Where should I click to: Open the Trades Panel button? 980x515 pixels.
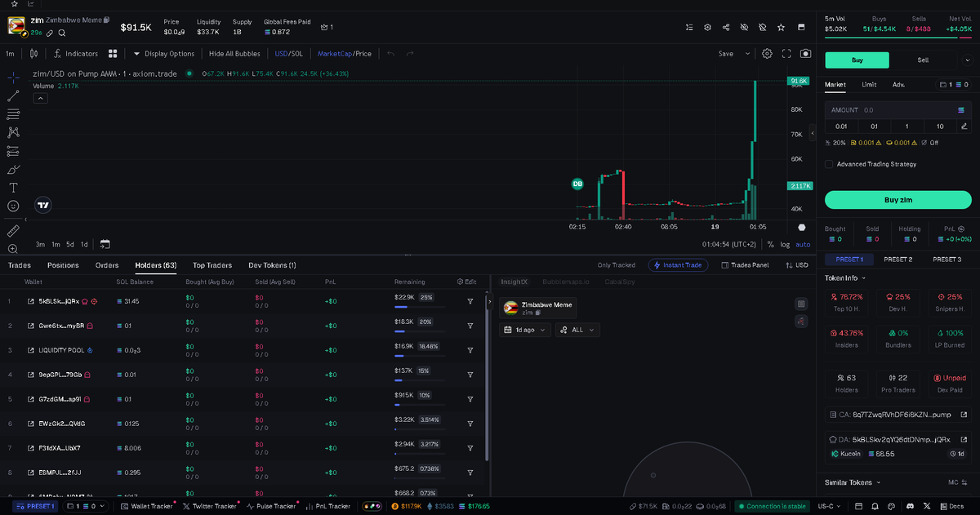coord(746,265)
